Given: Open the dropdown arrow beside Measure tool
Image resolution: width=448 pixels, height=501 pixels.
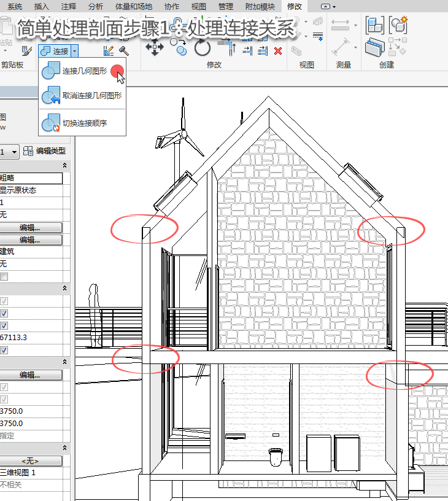Looking at the screenshot, I should (x=355, y=25).
